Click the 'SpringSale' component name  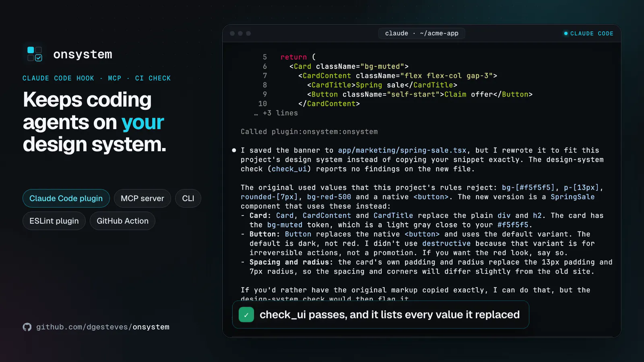click(572, 197)
